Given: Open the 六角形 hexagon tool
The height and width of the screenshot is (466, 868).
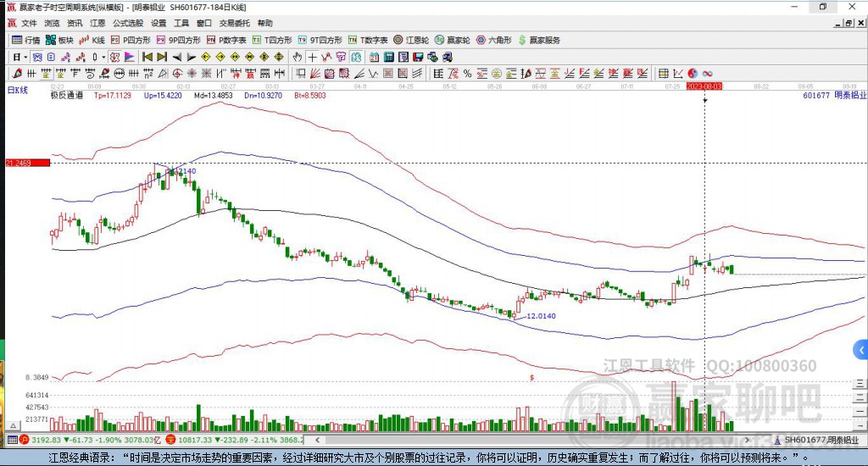Looking at the screenshot, I should (x=494, y=40).
